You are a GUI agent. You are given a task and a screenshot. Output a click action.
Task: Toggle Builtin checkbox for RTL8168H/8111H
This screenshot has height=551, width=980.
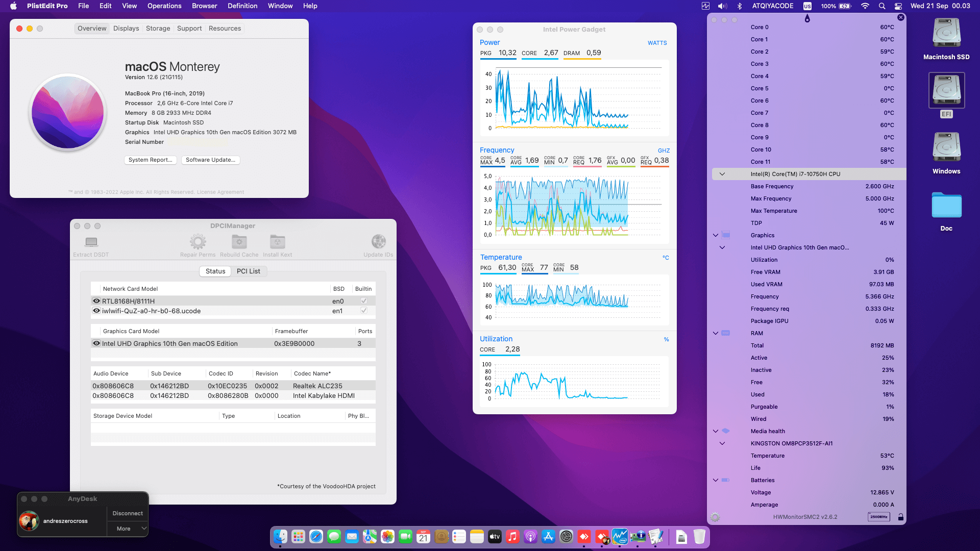point(363,301)
